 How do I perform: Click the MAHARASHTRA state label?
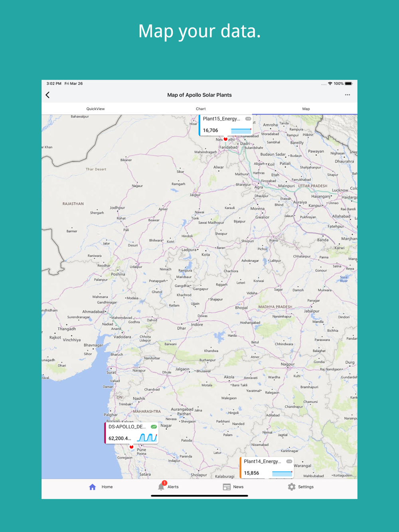[x=147, y=411]
